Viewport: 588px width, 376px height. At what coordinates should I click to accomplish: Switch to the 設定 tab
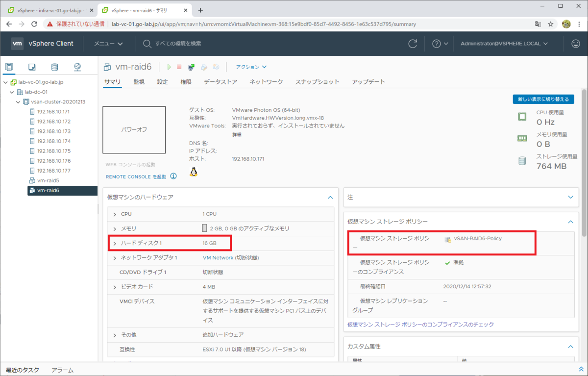pos(163,82)
